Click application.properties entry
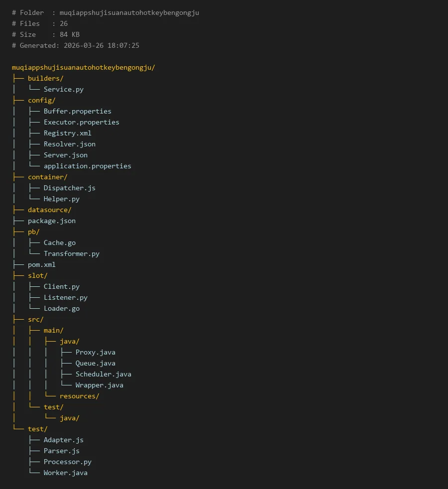The image size is (448, 489). click(87, 166)
